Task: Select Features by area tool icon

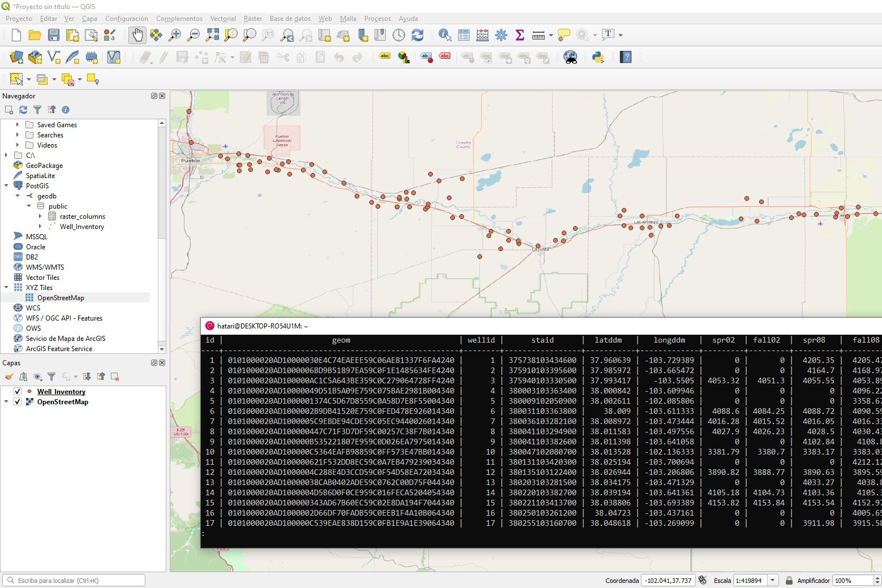Action: tap(16, 79)
